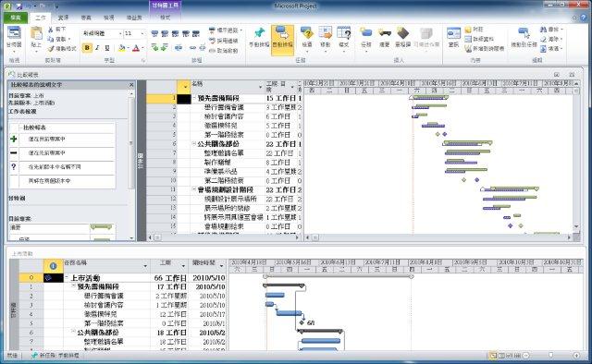Viewport: 592px width, 364px height.
Task: Click Scroll to Task
Action: [x=524, y=38]
